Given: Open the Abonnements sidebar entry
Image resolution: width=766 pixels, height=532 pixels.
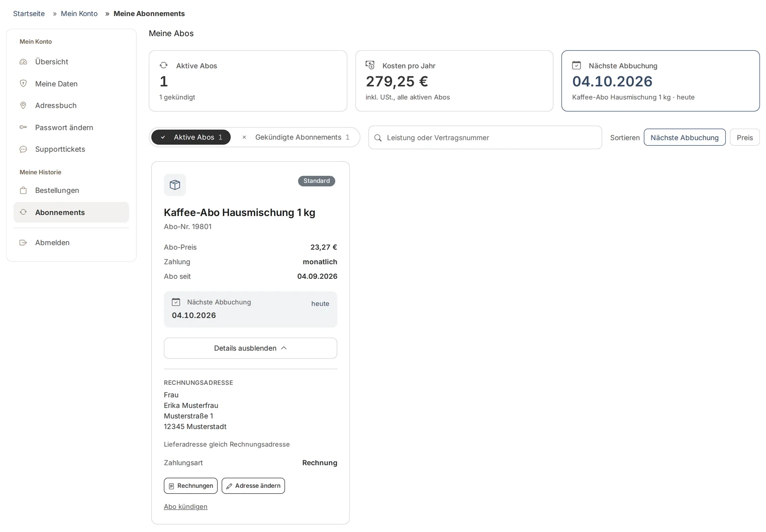Looking at the screenshot, I should tap(71, 212).
